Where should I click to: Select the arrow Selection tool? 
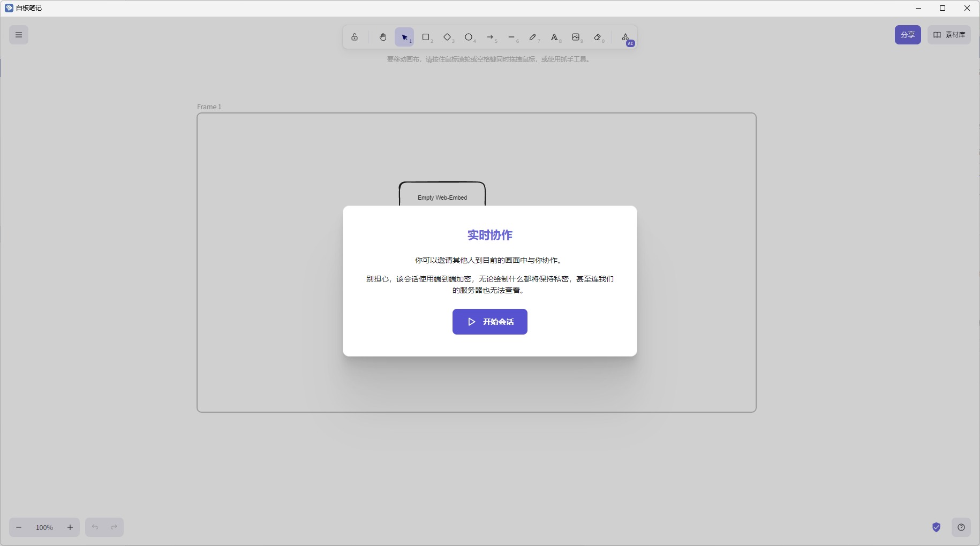404,37
